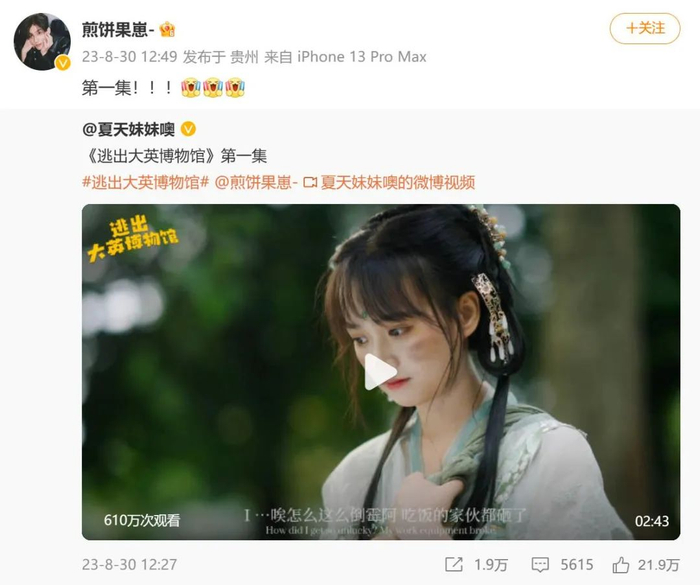Screen dimensions: 700x585
Task: Open the @煎饼果崽- mention link
Action: pyautogui.click(x=256, y=182)
